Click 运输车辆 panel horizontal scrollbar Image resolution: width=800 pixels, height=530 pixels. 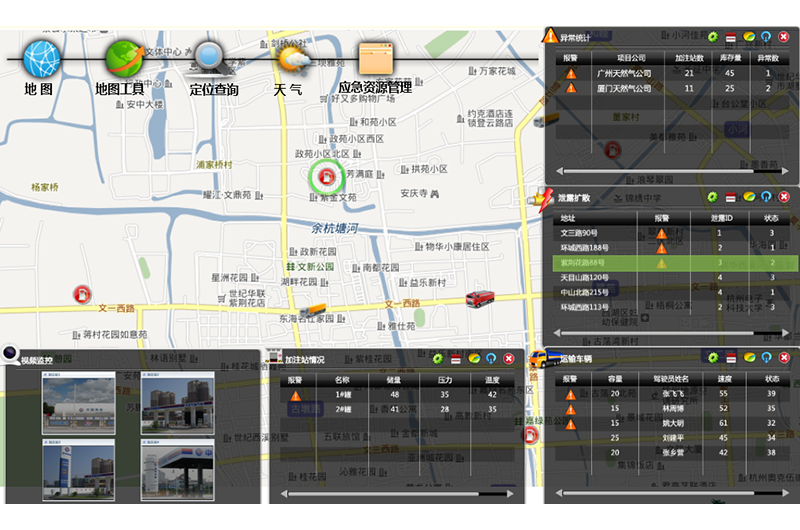(665, 493)
